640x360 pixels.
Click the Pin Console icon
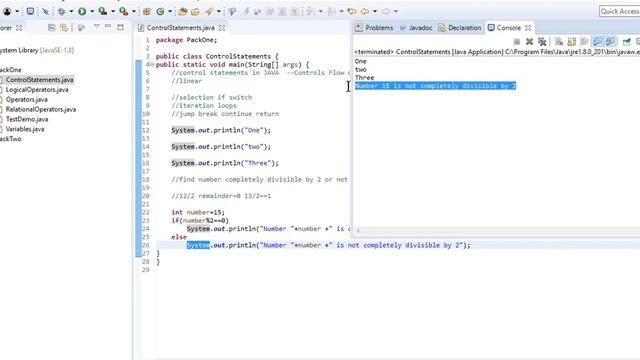(627, 41)
